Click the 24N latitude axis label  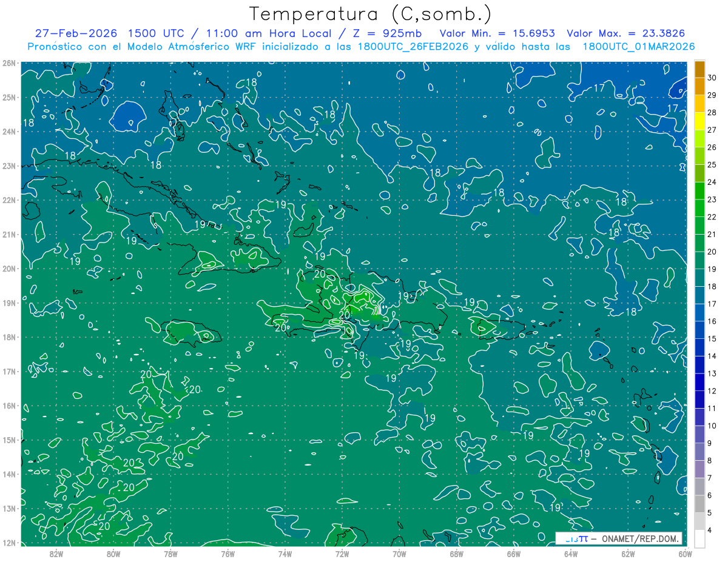[x=9, y=132]
